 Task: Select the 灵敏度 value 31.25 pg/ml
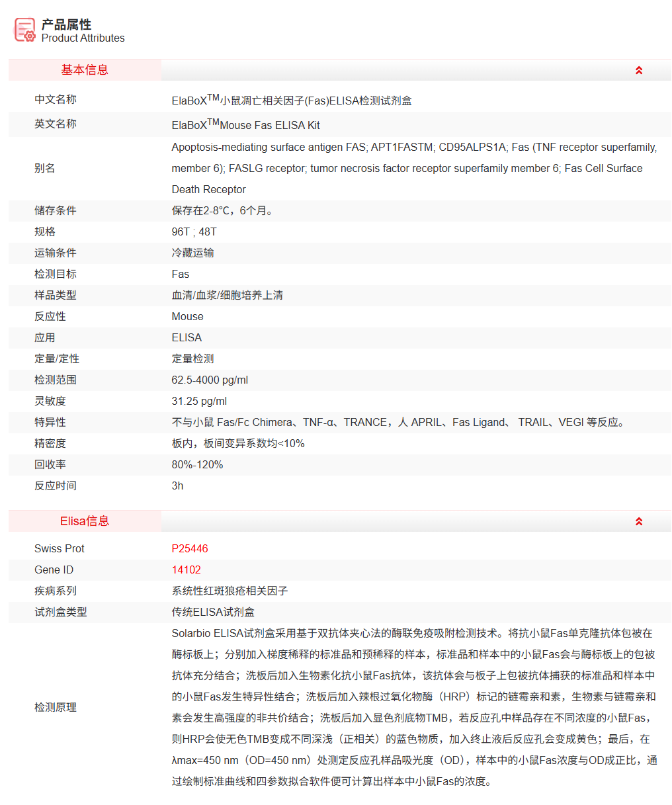tap(202, 401)
